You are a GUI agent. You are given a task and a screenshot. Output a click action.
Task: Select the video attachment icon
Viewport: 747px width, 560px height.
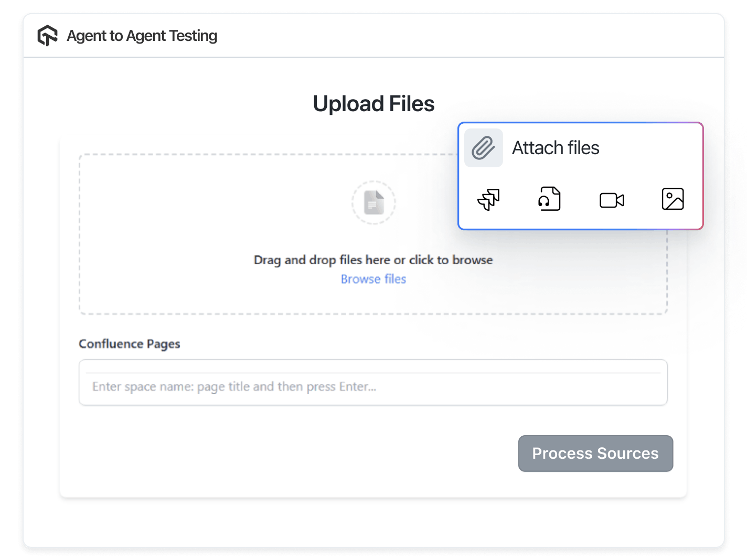[x=611, y=199]
